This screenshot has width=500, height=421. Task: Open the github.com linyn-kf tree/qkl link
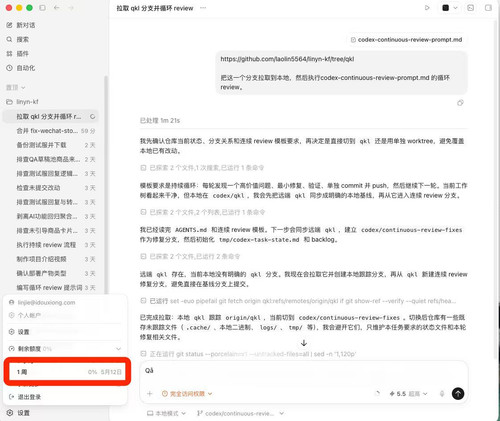[287, 59]
